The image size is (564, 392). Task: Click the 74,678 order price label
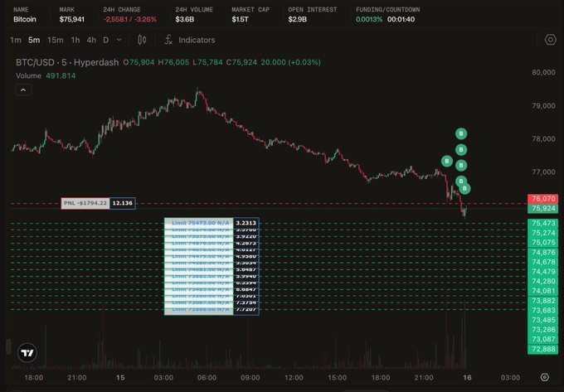pos(543,262)
